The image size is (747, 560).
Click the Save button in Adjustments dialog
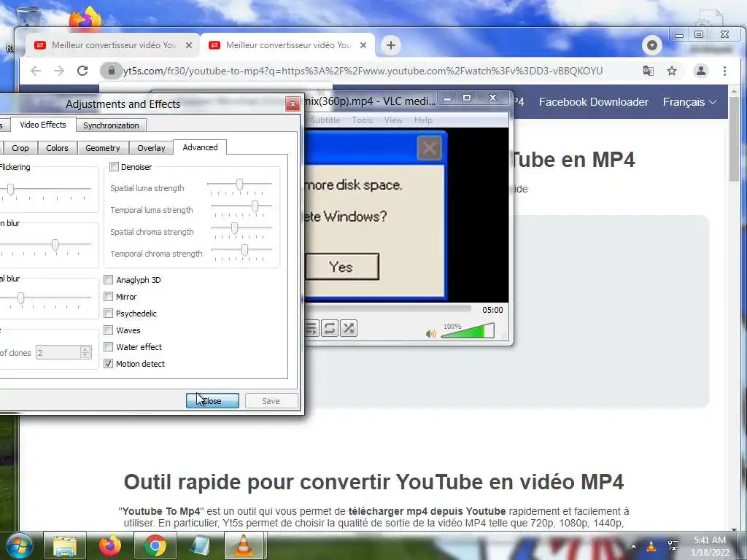coord(271,401)
